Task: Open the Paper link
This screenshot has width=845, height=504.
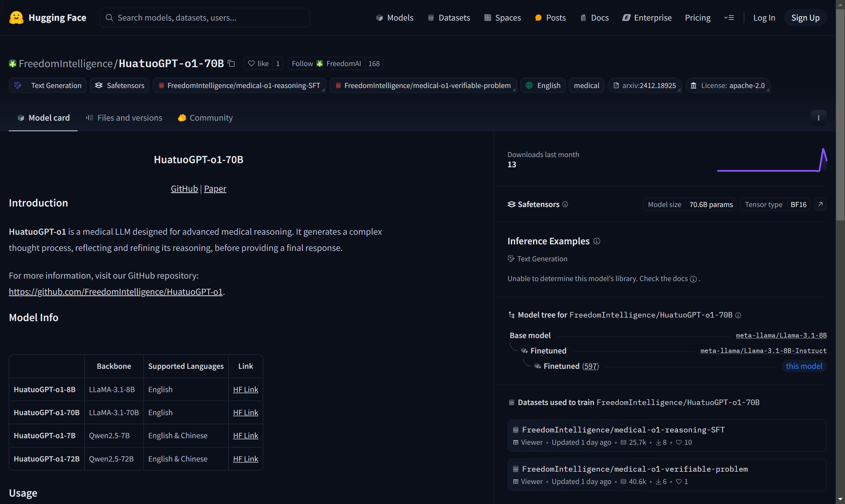Action: pos(215,189)
